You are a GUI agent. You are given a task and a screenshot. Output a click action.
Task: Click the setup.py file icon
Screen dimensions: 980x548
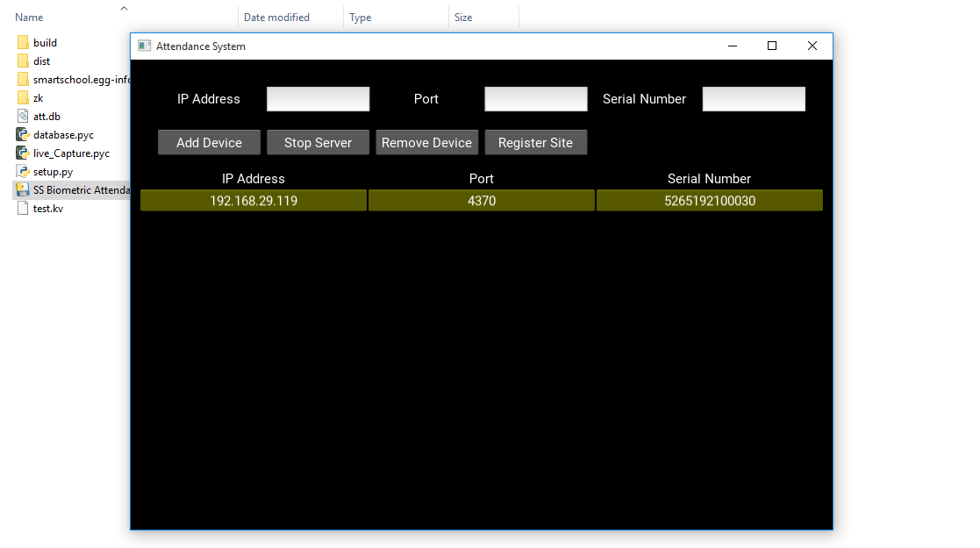(x=23, y=172)
